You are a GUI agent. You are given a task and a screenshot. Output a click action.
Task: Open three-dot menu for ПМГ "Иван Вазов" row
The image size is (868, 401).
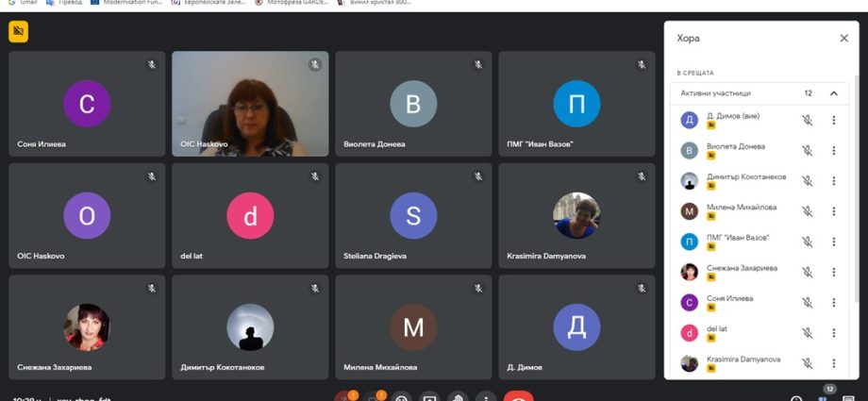click(x=834, y=242)
